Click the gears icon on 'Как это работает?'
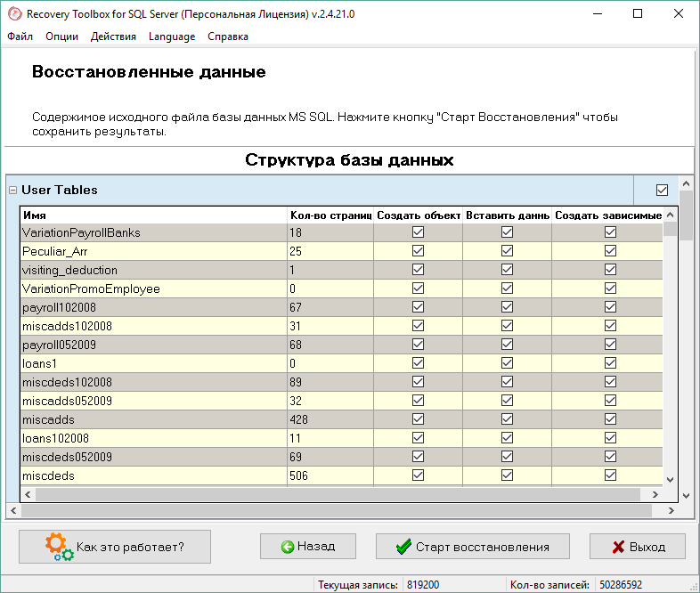Viewport: 700px width, 593px height. (59, 547)
